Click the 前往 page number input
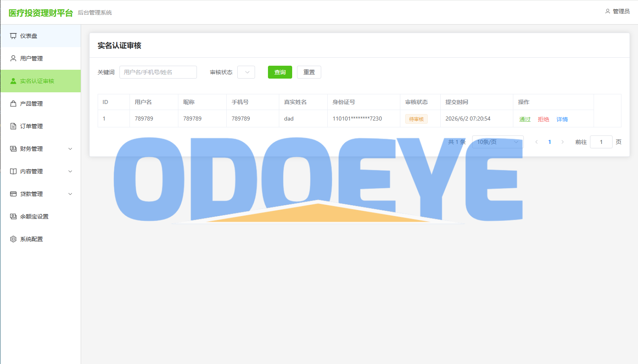638x364 pixels. pyautogui.click(x=601, y=142)
